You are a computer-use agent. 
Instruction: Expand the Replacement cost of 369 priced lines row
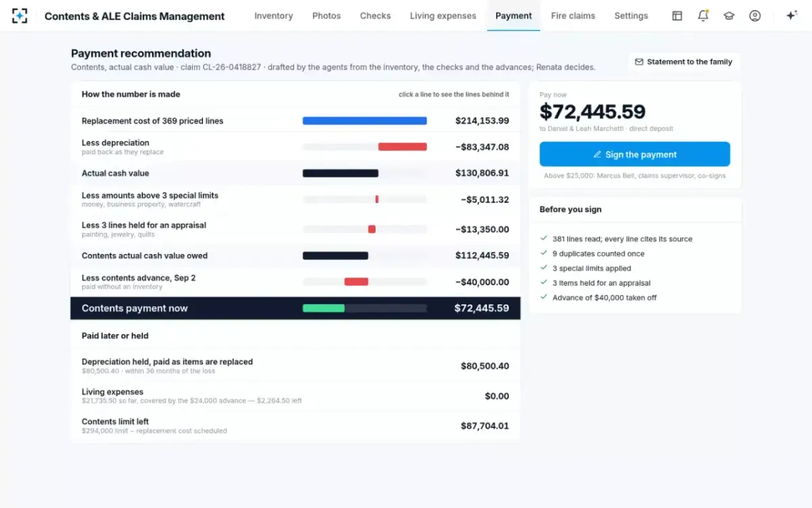(x=296, y=121)
